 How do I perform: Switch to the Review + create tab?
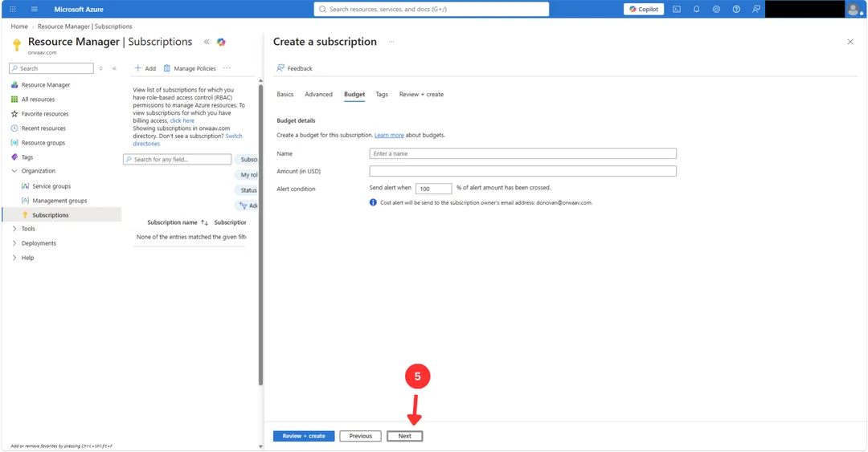click(421, 94)
